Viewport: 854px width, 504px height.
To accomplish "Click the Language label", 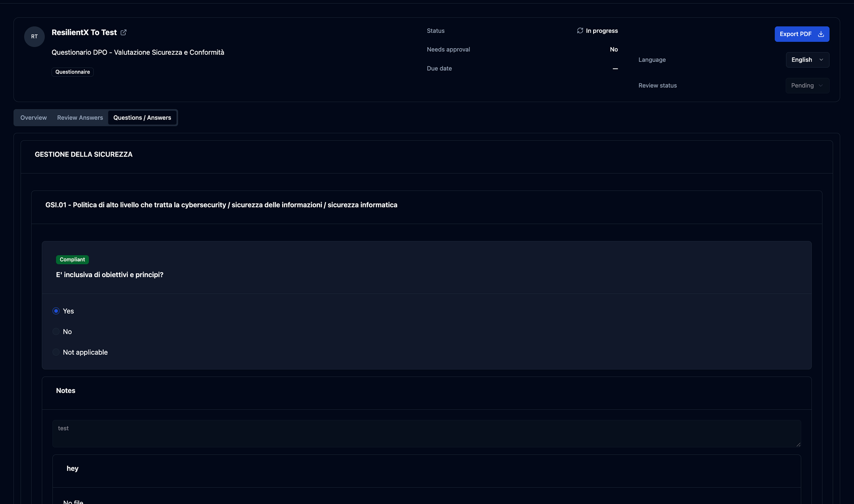I will [652, 60].
